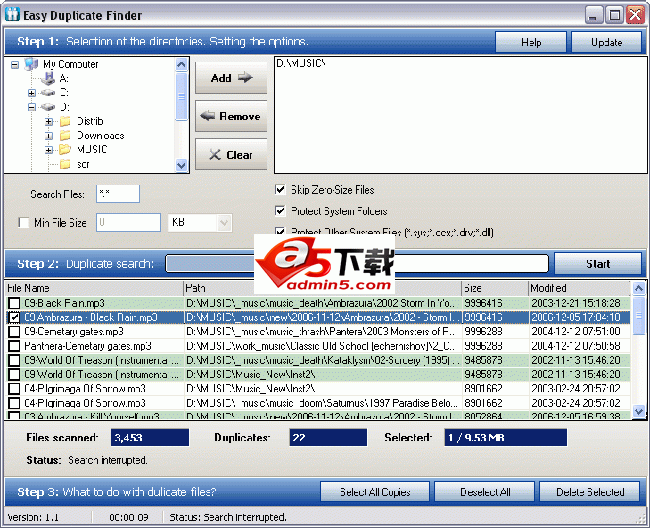Click the Search Files mask field

coord(118,194)
